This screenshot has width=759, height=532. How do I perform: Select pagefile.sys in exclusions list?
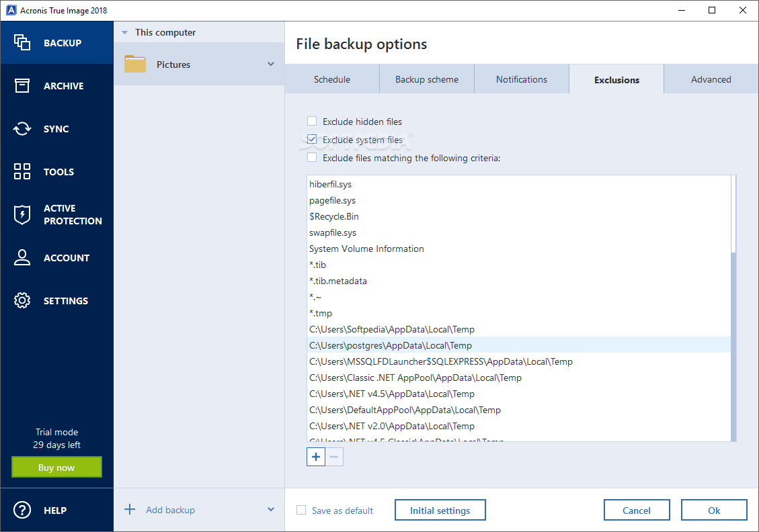518,200
